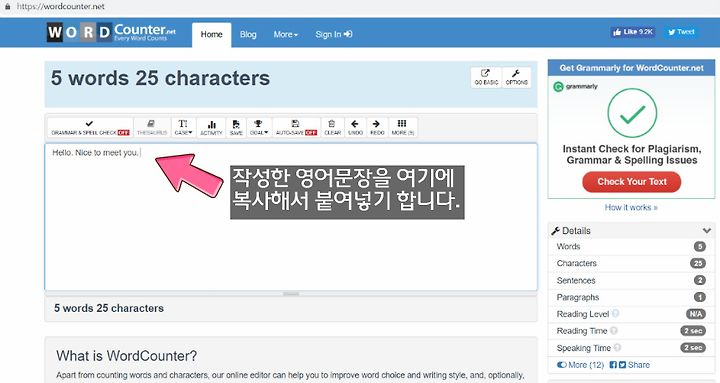
Task: Open the More (9) grid icon
Action: [x=403, y=128]
